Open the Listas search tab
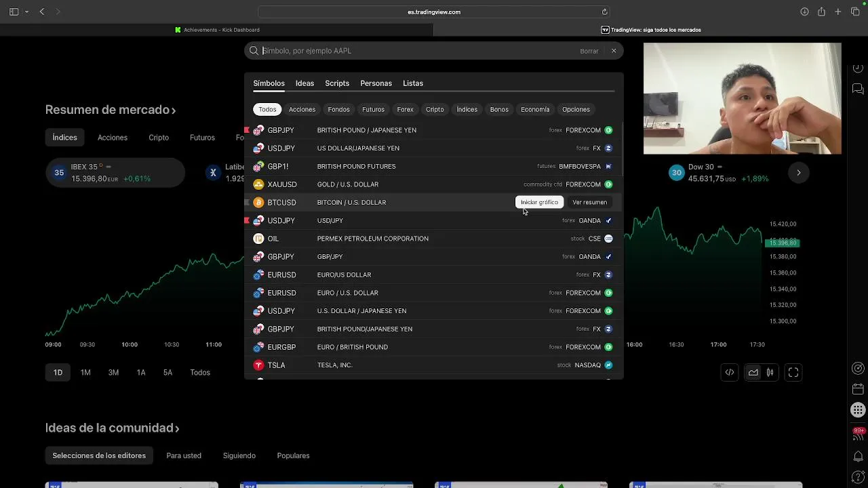Viewport: 868px width, 488px height. (413, 83)
